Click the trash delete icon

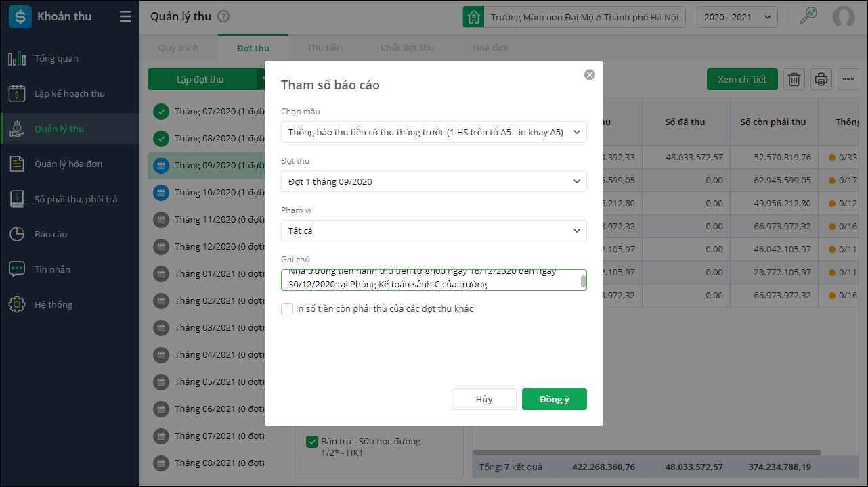[x=794, y=79]
